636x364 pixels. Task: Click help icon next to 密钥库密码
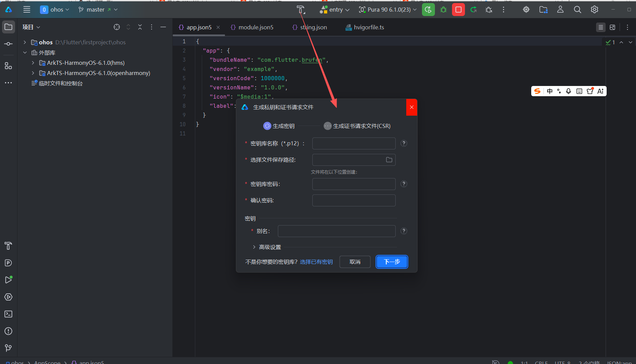tap(404, 184)
